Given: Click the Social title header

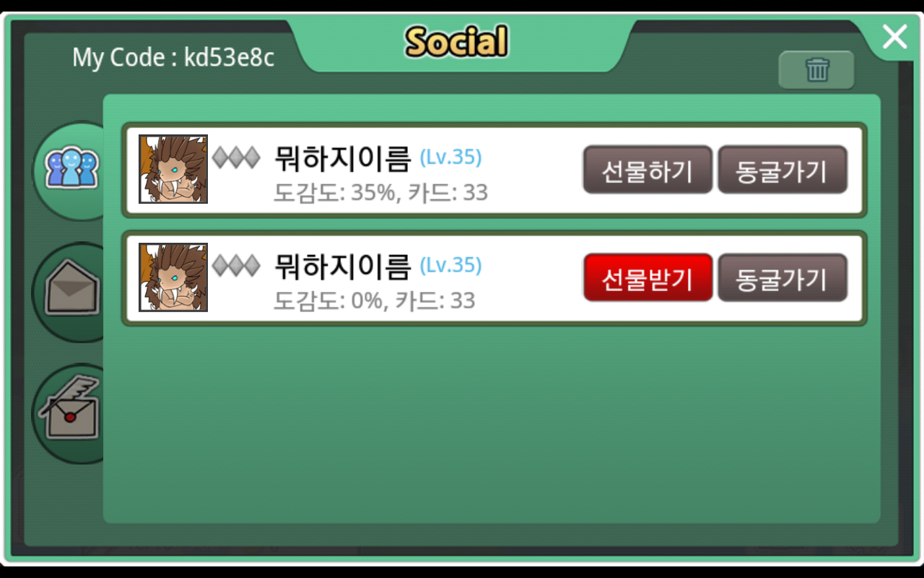Looking at the screenshot, I should coord(456,41).
